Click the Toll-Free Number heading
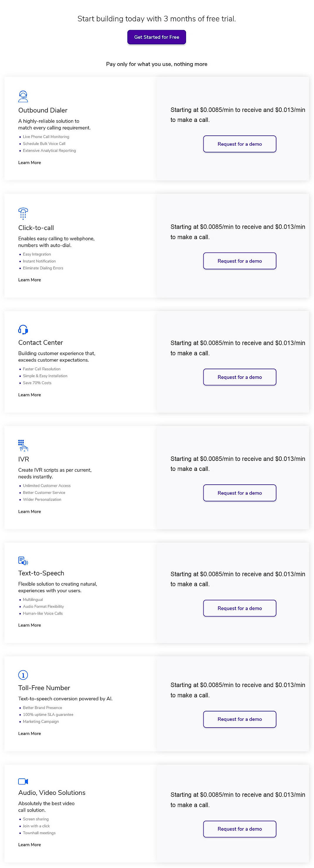Image resolution: width=314 pixels, height=868 pixels. point(44,688)
